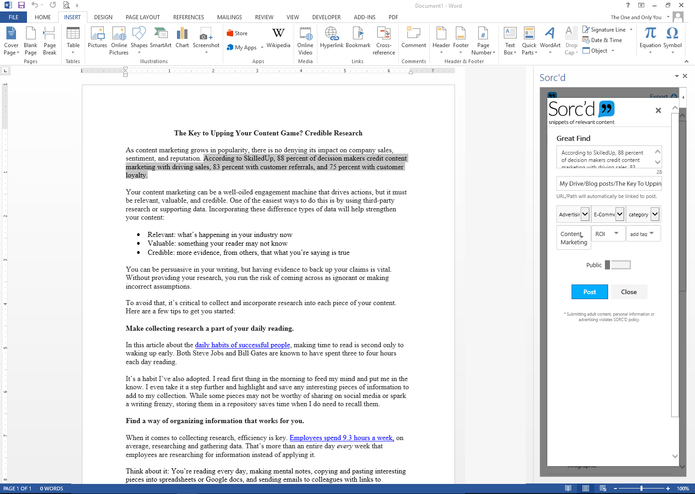Open the Wikipedia app
This screenshot has width=695, height=494.
[278, 38]
